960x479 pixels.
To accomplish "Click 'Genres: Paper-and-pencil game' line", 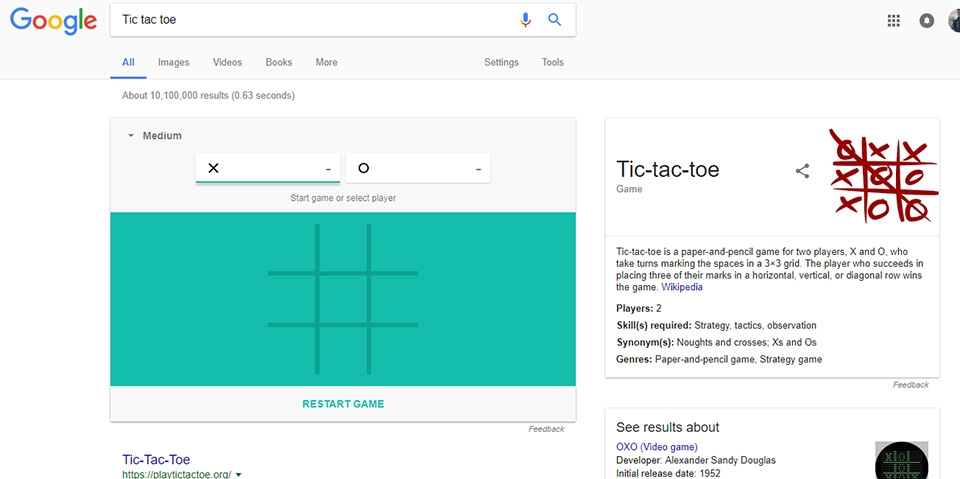I will coord(719,360).
